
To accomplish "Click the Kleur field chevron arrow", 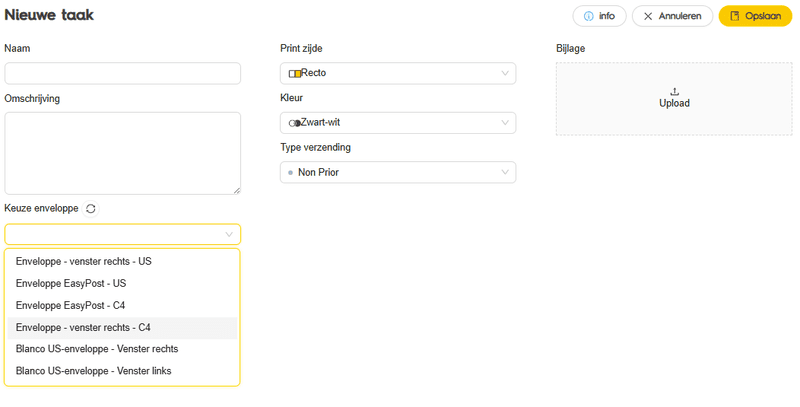I will 505,123.
